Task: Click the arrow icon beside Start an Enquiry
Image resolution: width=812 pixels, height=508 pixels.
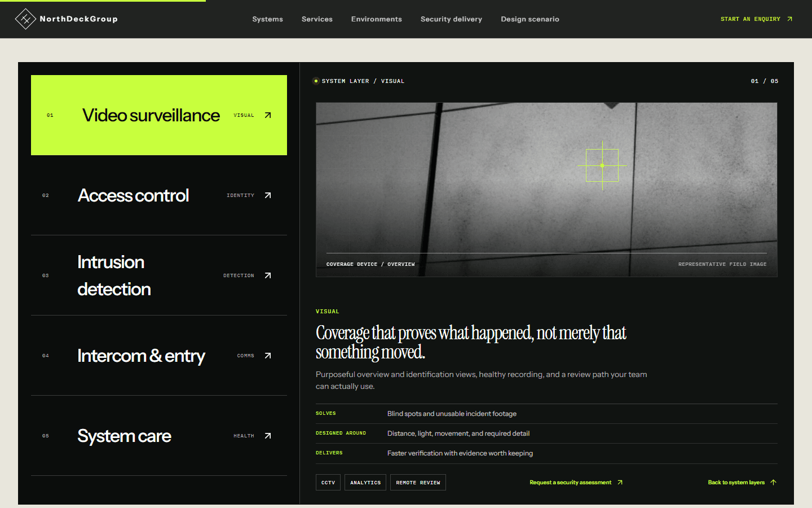Action: tap(789, 19)
